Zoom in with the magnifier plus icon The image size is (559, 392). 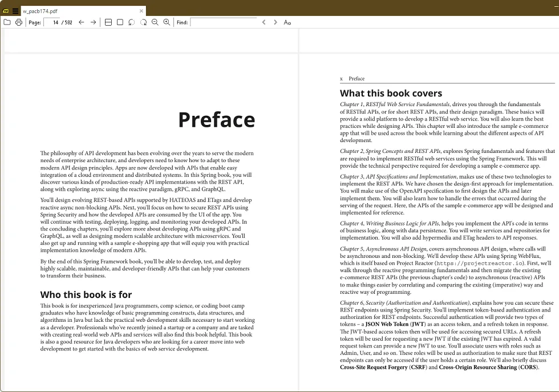pos(167,22)
